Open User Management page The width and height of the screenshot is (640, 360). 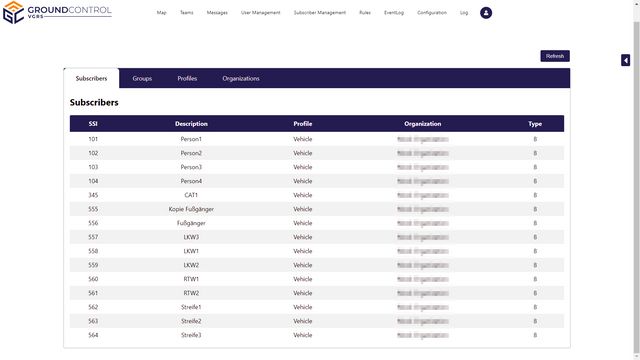tap(260, 13)
